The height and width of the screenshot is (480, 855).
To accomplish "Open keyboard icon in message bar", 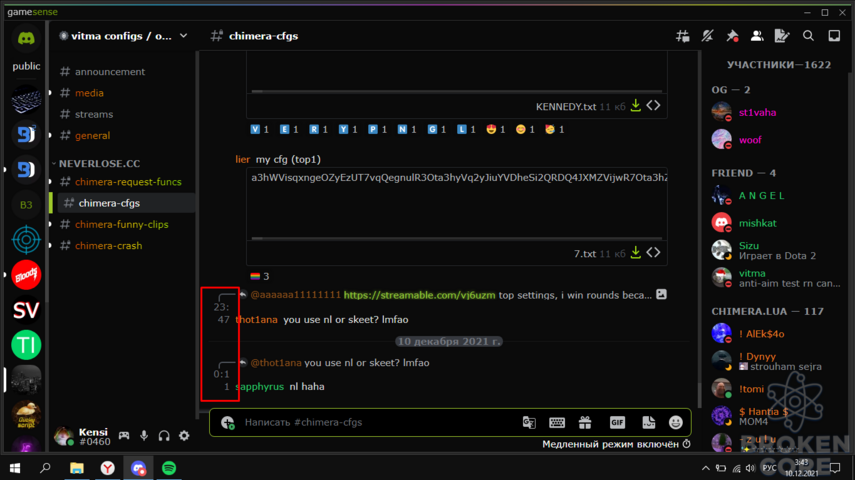I will (557, 422).
